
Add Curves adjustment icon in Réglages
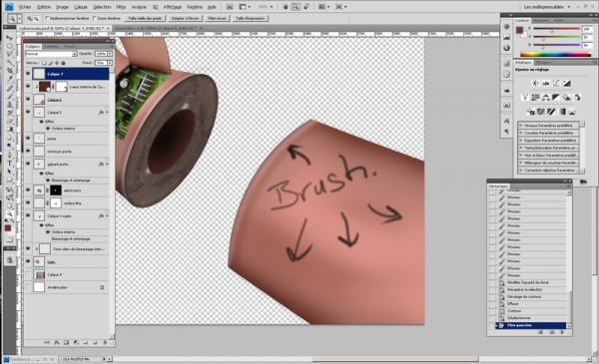click(556, 83)
